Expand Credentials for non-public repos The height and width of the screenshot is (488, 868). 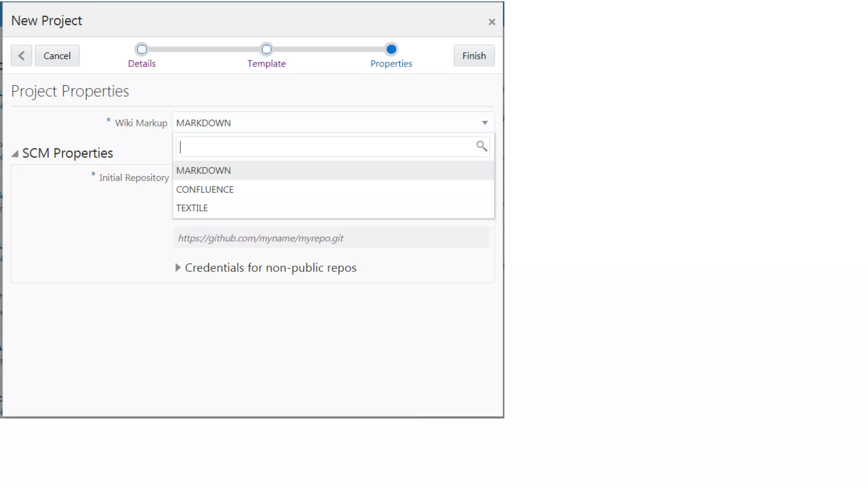point(178,268)
